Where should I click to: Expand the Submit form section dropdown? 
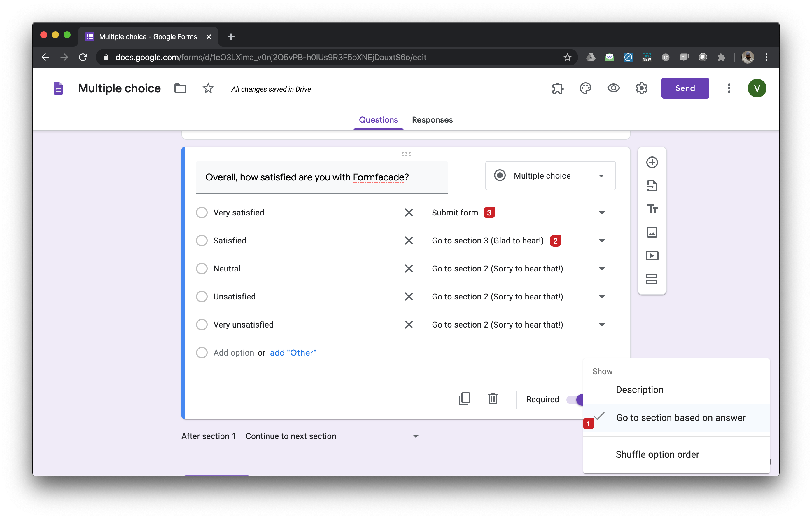point(602,213)
